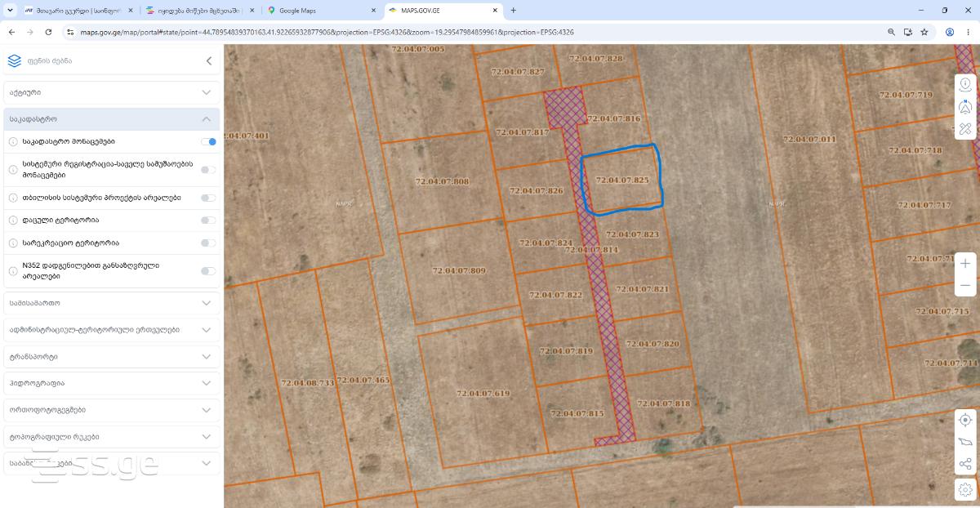The image size is (980, 508).
Task: Click parcel label 72.04.07.825 on the map
Action: tap(622, 180)
